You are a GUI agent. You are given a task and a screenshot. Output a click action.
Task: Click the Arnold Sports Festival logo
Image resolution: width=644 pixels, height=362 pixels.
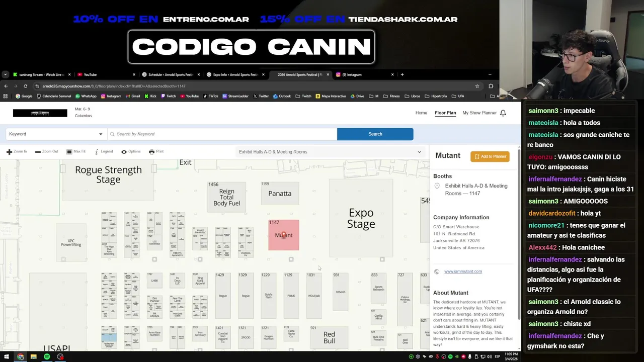40,113
